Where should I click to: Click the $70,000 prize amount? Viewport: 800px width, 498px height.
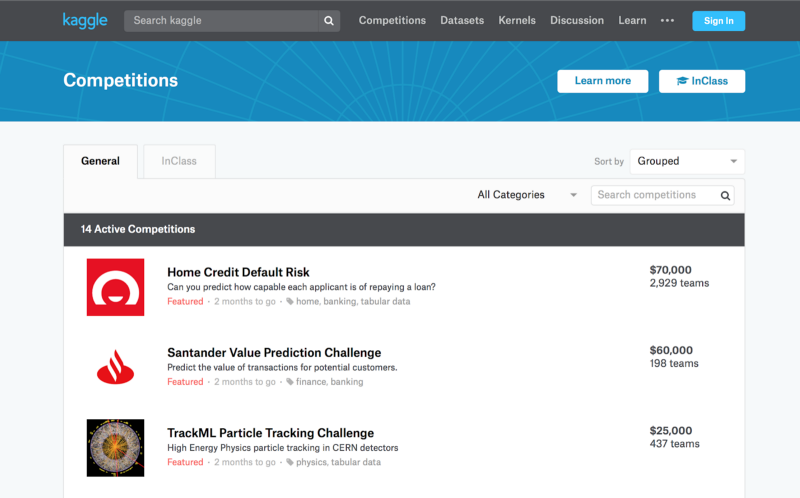click(x=670, y=270)
